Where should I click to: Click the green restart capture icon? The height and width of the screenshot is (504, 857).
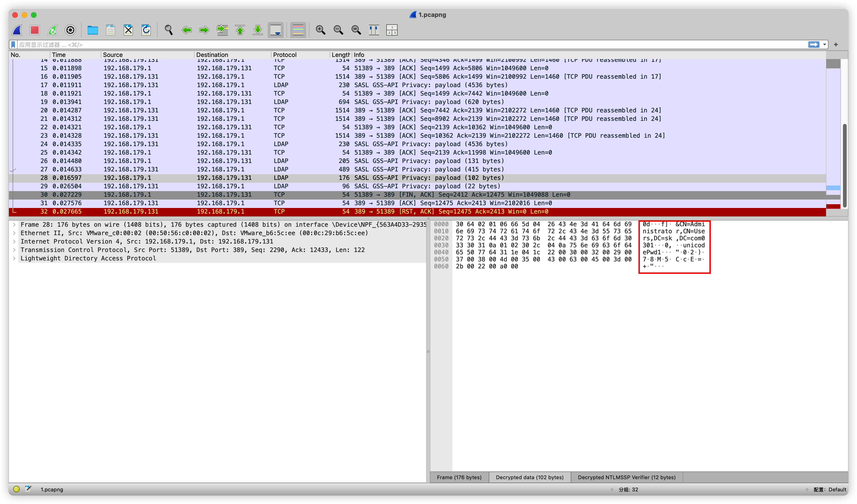(52, 30)
